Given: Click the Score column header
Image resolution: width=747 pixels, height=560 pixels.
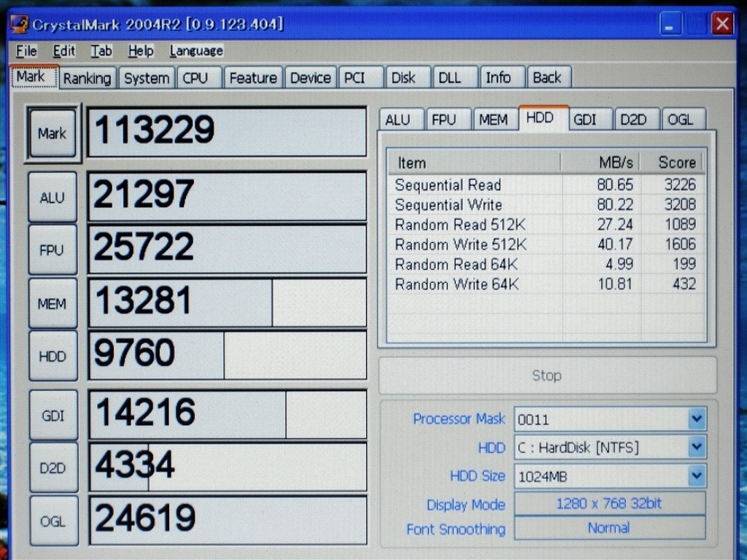Looking at the screenshot, I should [672, 163].
